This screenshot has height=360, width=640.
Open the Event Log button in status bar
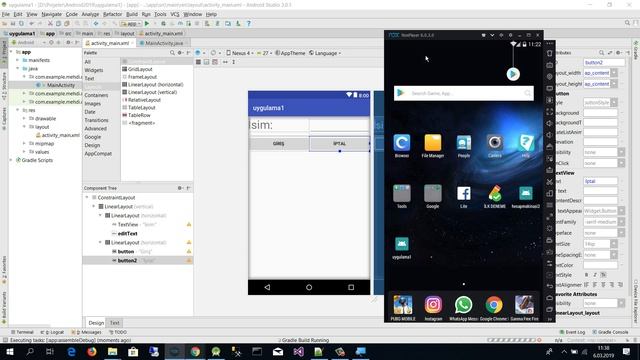pos(572,332)
